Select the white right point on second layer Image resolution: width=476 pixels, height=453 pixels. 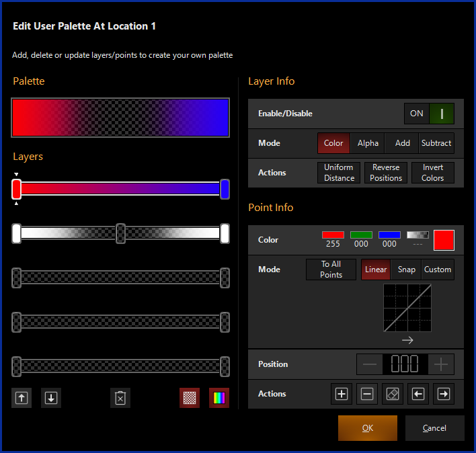[x=225, y=233]
